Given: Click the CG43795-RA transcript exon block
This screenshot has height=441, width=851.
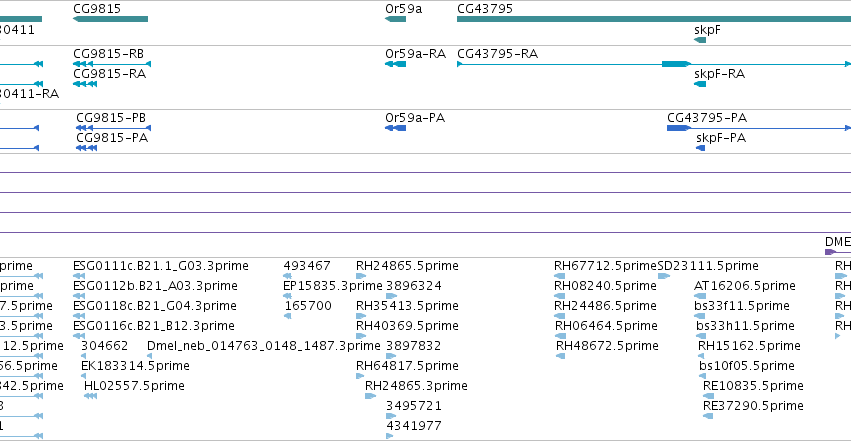Looking at the screenshot, I should pos(676,64).
